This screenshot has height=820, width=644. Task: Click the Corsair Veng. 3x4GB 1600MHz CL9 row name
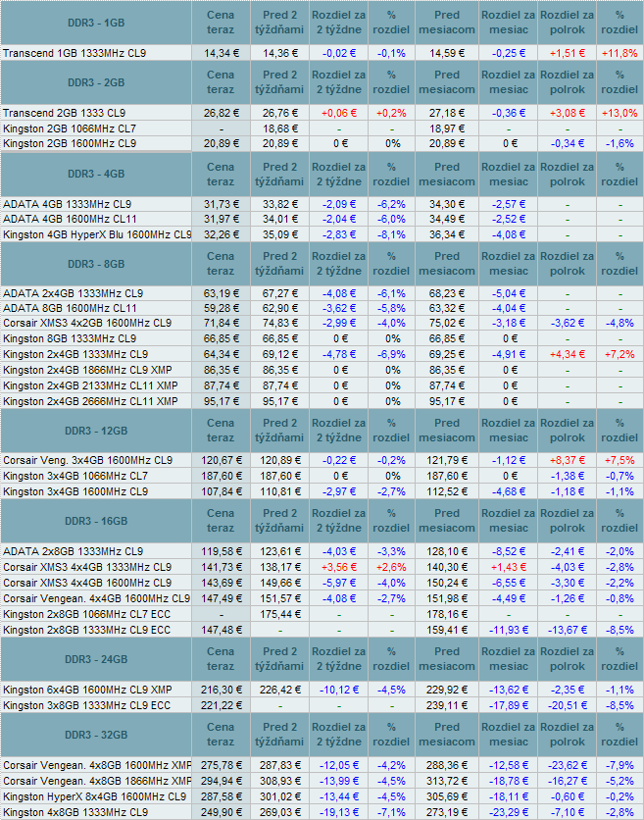coord(87,460)
